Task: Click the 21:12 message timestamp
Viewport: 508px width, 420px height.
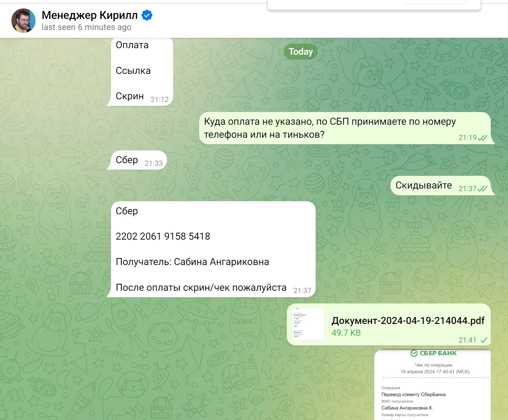Action: click(159, 100)
